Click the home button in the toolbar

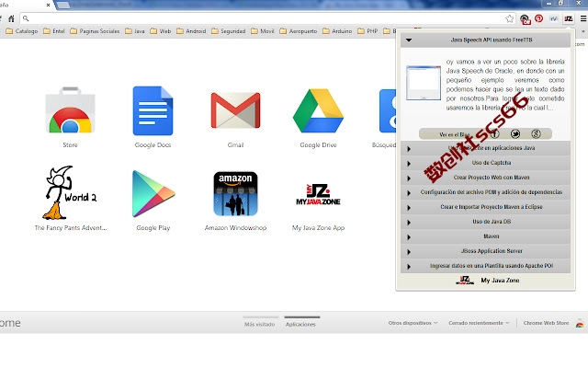tap(11, 18)
